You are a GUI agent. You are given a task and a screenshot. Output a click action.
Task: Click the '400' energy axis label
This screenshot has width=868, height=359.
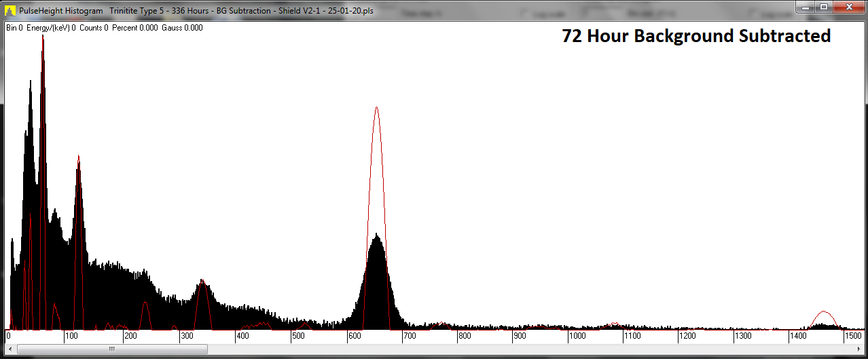click(x=242, y=336)
